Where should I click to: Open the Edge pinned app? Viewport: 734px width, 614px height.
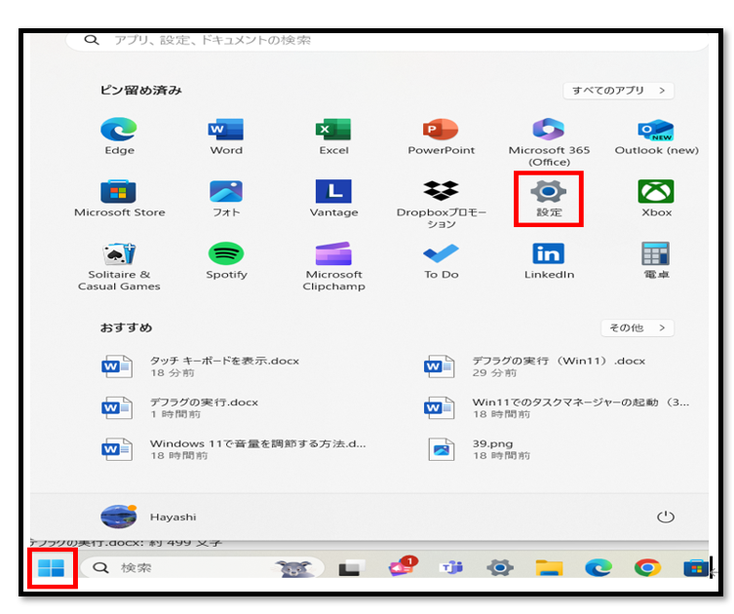119,136
